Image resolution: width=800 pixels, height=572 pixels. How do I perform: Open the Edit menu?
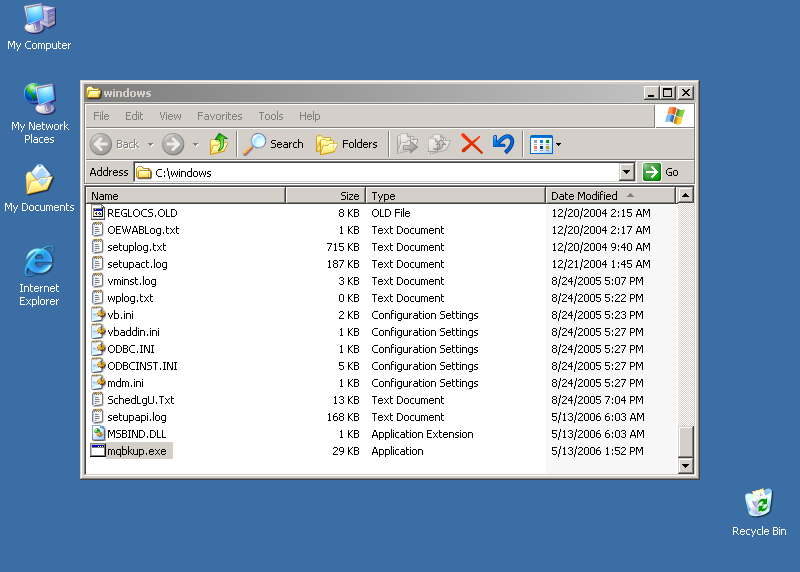[x=134, y=116]
